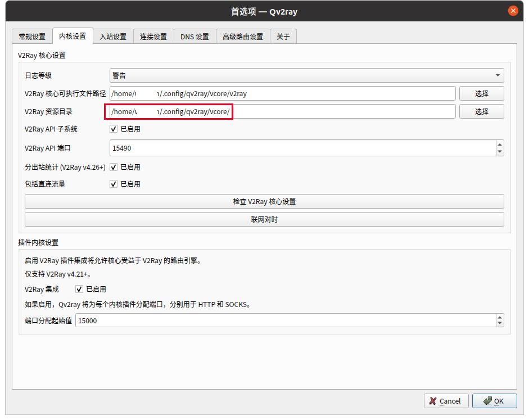The height and width of the screenshot is (420, 529).
Task: 点击 Cancel 取消更改
Action: [446, 401]
